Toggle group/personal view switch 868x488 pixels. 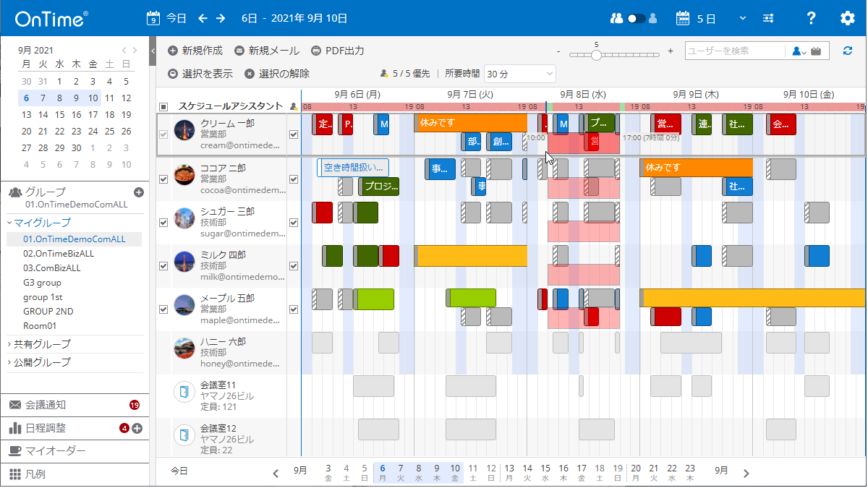tap(637, 18)
